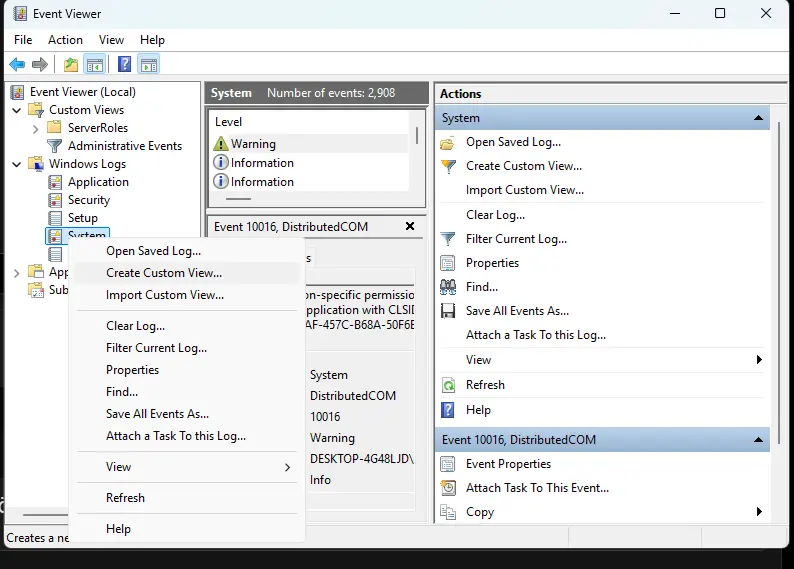Open the View submenu arrow in Actions pane
Viewport: 794px width, 569px height.
pos(759,359)
